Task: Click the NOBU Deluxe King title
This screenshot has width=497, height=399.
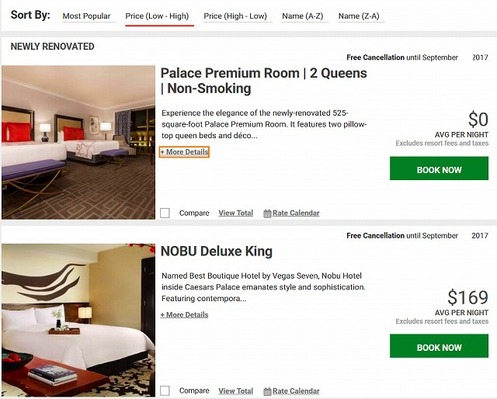Action: (x=216, y=251)
